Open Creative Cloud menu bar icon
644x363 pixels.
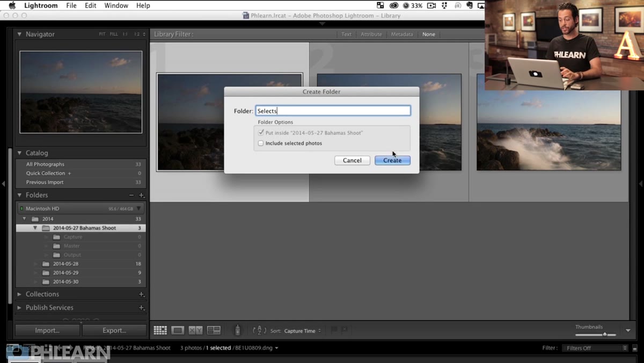[393, 5]
